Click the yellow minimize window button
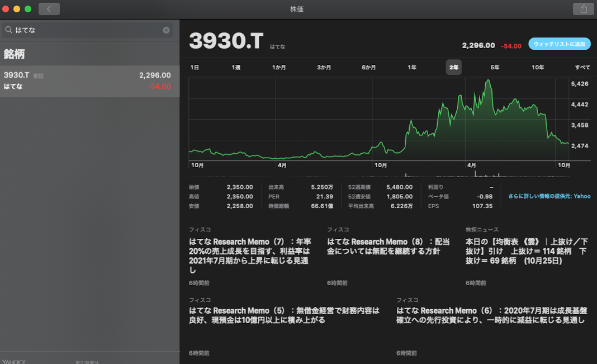The width and height of the screenshot is (597, 364). pos(17,9)
